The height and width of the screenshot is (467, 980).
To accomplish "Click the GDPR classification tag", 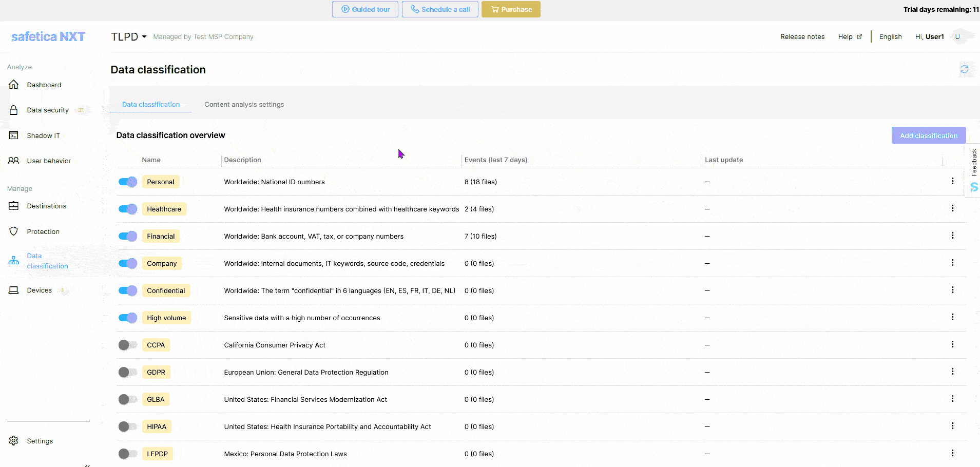I will click(x=156, y=372).
